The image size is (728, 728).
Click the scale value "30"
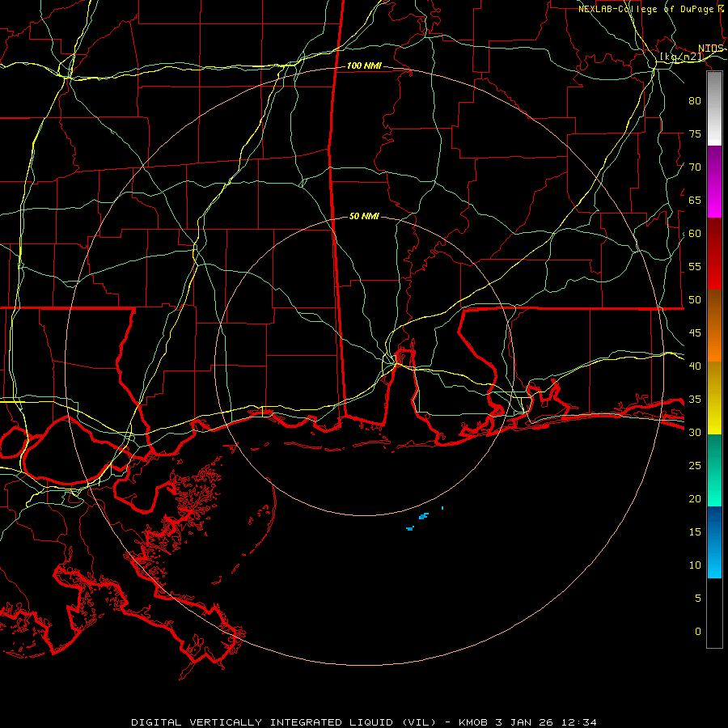(695, 433)
